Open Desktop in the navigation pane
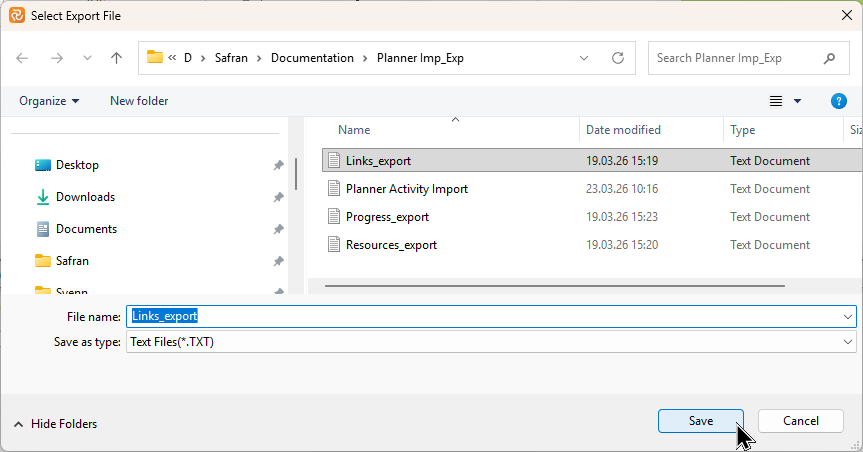Image resolution: width=863 pixels, height=452 pixels. tap(77, 165)
